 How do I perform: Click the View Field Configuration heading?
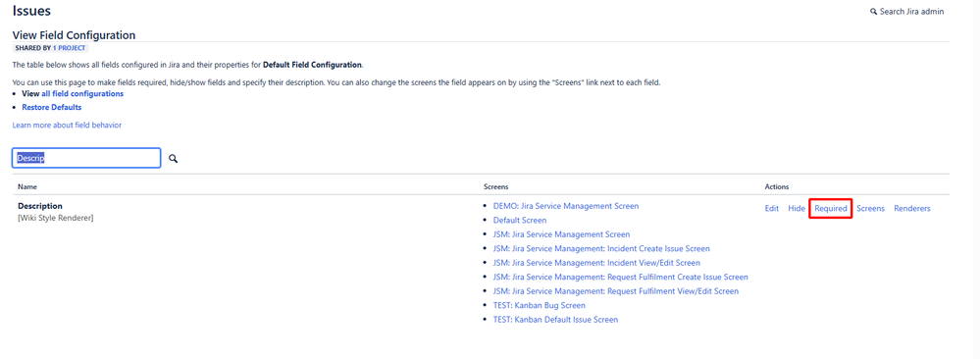[74, 35]
